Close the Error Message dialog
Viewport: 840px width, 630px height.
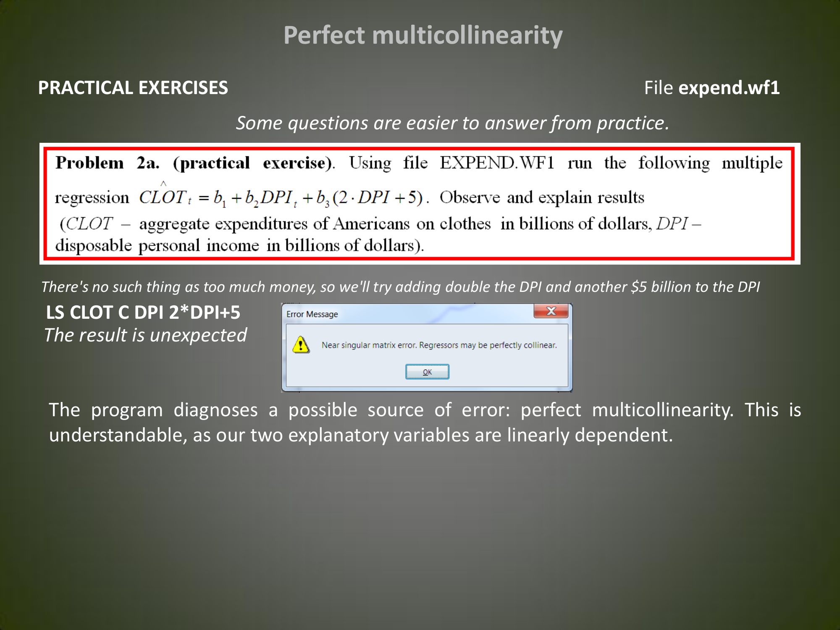coord(551,311)
